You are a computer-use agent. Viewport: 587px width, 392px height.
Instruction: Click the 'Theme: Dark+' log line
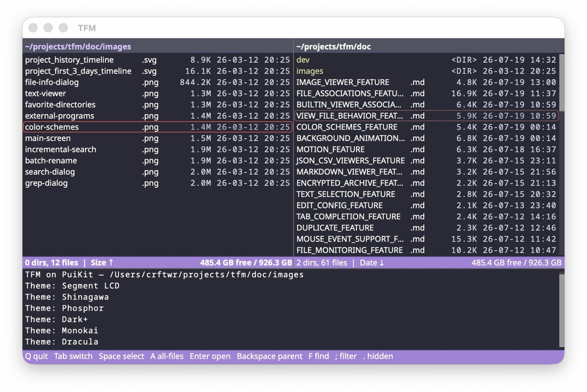pos(56,319)
